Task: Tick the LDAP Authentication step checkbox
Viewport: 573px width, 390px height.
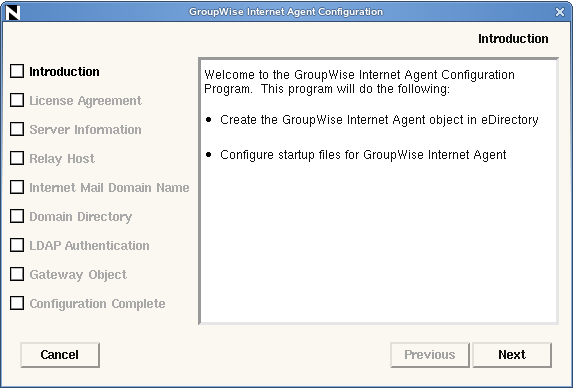Action: tap(17, 245)
